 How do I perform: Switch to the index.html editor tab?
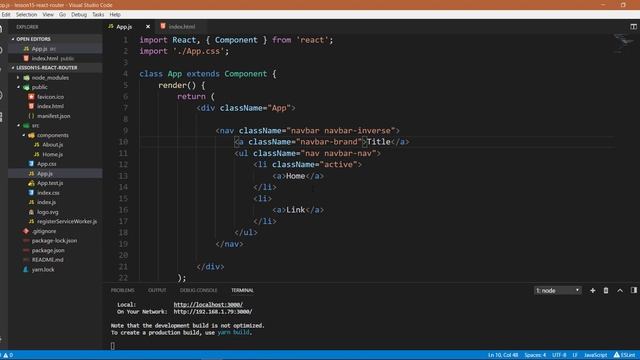pyautogui.click(x=182, y=27)
